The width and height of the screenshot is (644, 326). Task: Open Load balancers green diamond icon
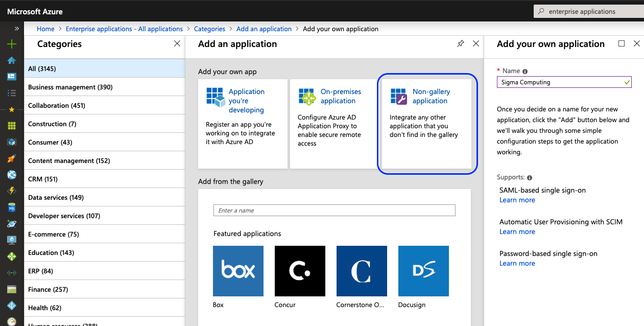(12, 257)
